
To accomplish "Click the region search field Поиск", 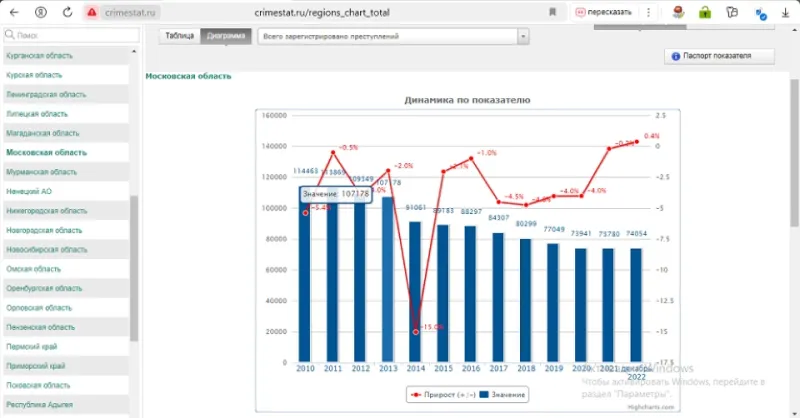I will tap(71, 35).
